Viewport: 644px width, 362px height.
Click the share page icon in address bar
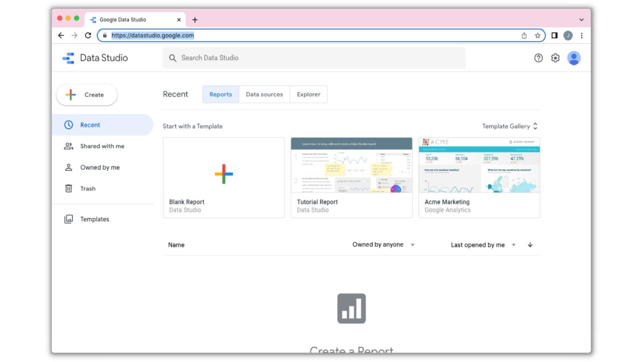(x=524, y=36)
